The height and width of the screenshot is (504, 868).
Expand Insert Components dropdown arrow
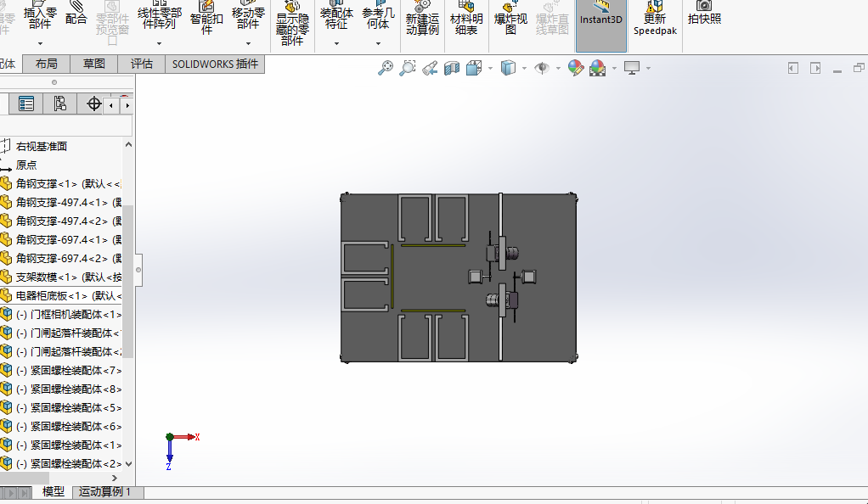coord(40,43)
